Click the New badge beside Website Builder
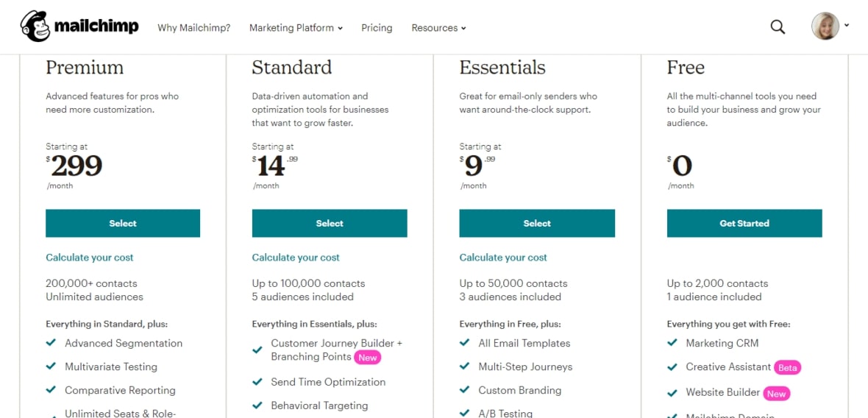The width and height of the screenshot is (868, 418). tap(776, 393)
